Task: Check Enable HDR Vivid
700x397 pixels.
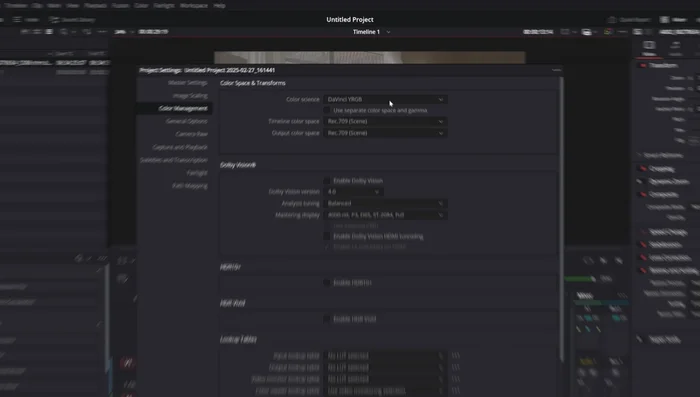Action: (x=327, y=319)
